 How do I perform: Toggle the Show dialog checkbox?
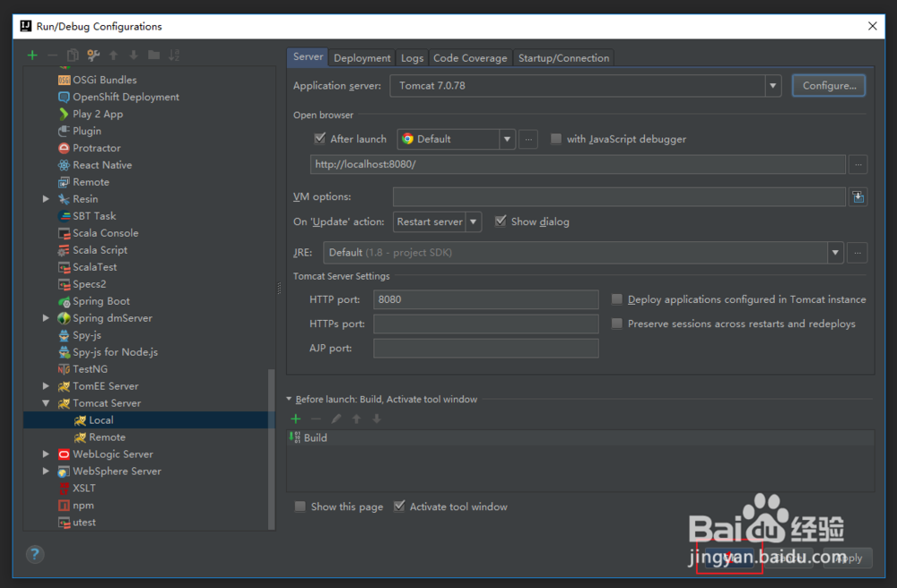click(x=501, y=221)
